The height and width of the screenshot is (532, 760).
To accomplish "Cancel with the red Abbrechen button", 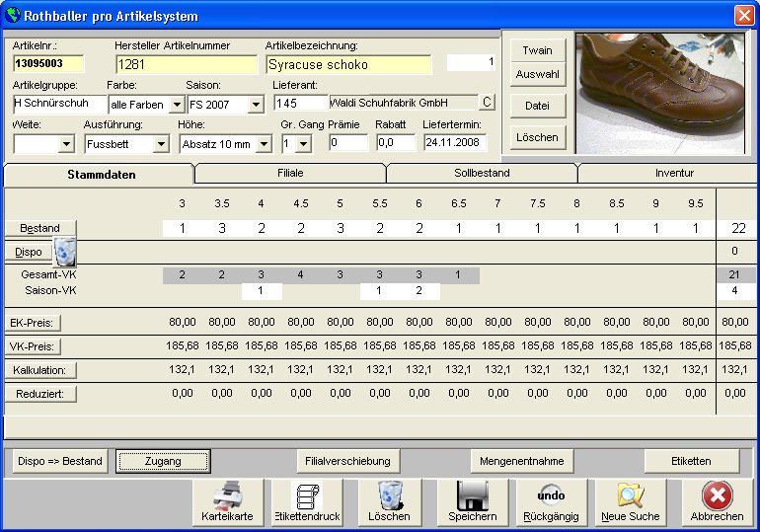I will click(717, 502).
